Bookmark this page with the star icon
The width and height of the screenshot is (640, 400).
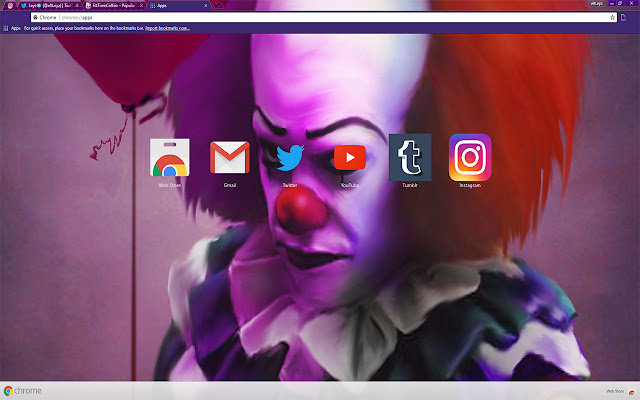[612, 18]
